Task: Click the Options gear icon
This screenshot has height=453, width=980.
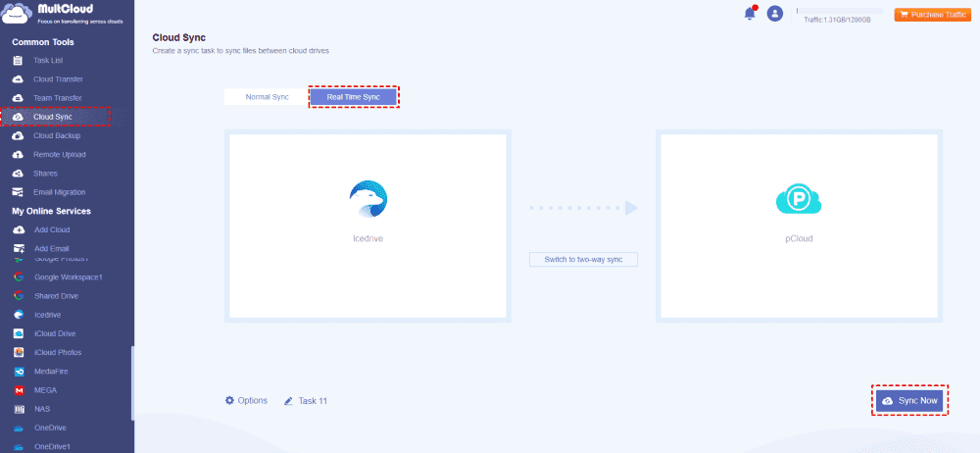Action: (x=229, y=400)
